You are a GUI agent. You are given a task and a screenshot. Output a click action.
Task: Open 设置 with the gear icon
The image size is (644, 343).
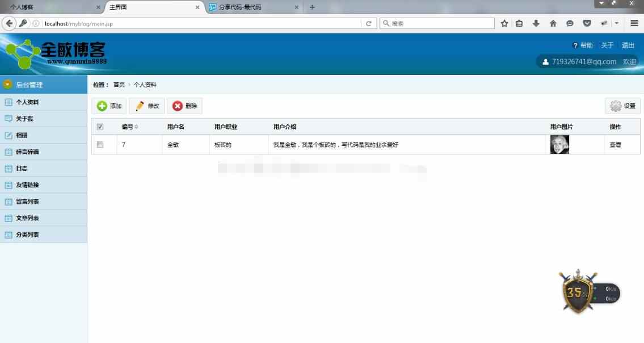tap(616, 106)
